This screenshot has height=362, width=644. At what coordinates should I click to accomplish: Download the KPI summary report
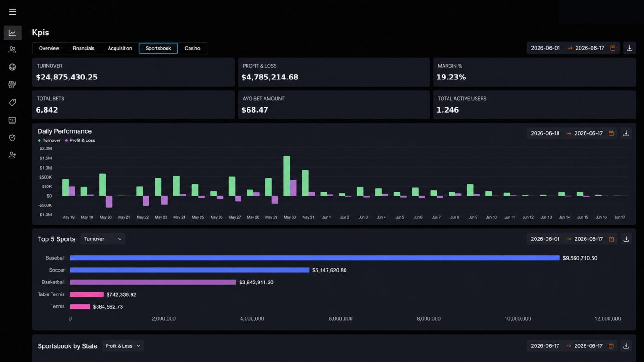pyautogui.click(x=630, y=48)
